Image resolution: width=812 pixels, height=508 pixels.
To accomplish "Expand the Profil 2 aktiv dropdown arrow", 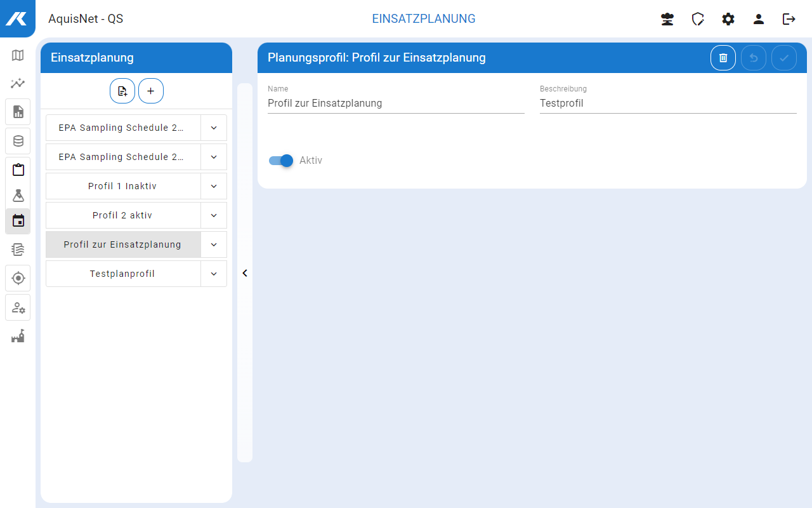I will (x=214, y=215).
